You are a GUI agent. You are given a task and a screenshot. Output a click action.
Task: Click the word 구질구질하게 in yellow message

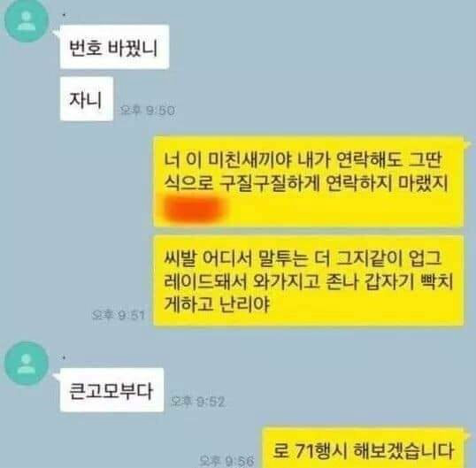269,183
